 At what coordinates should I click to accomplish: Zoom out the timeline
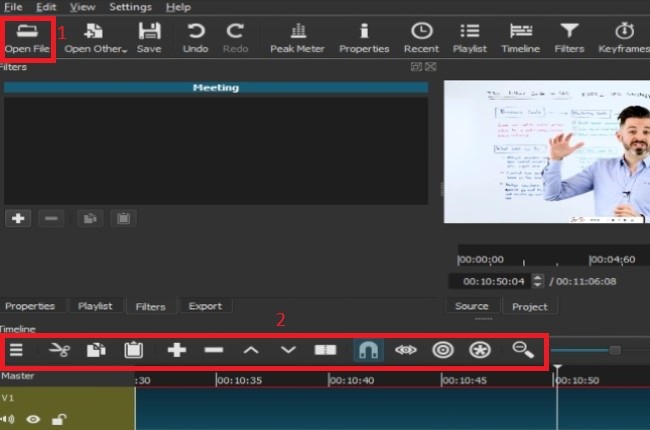tap(523, 350)
